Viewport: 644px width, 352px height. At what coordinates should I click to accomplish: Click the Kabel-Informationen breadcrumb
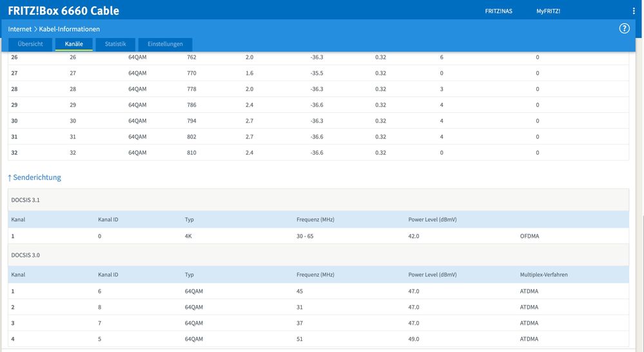(70, 29)
